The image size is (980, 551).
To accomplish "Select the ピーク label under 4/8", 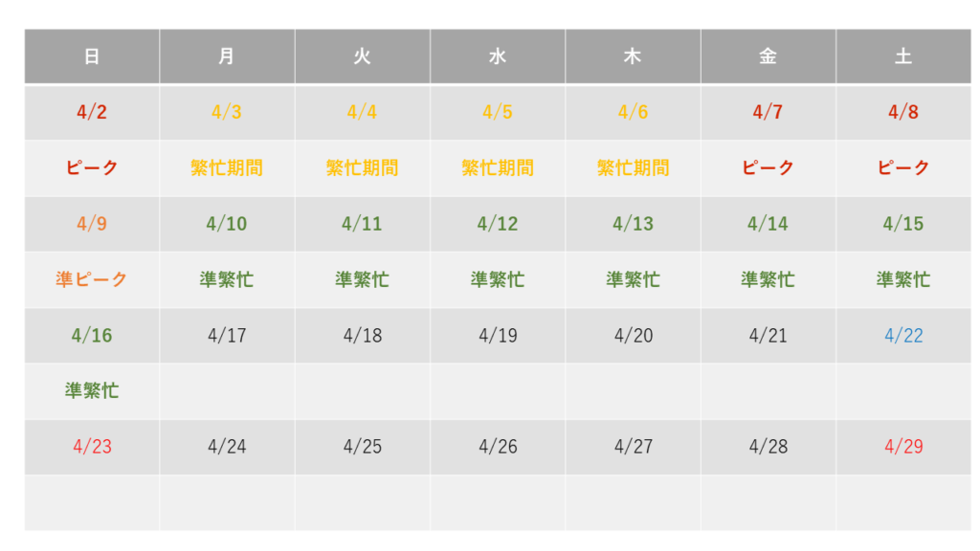I will 903,167.
